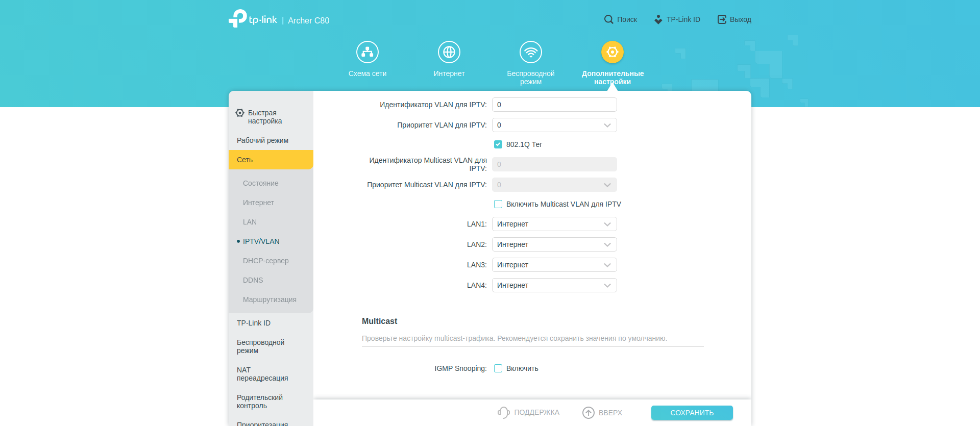Click the Интернет globe icon
The width and height of the screenshot is (980, 426).
[449, 52]
